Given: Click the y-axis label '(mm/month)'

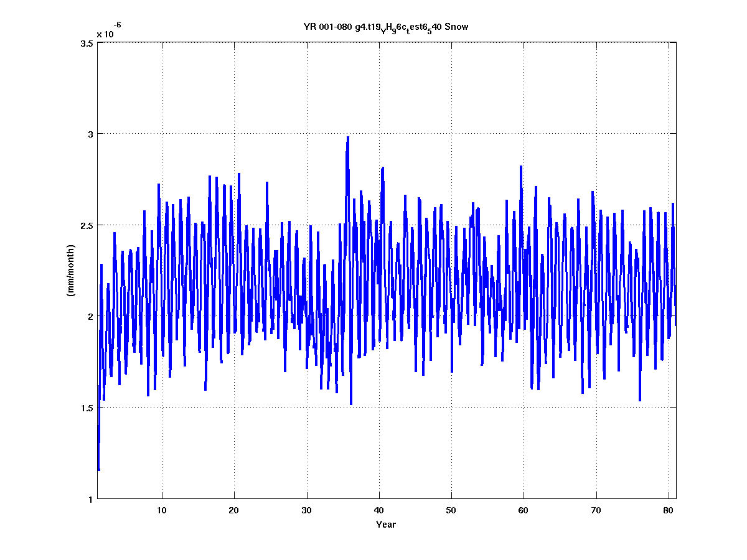Looking at the screenshot, I should tap(71, 271).
